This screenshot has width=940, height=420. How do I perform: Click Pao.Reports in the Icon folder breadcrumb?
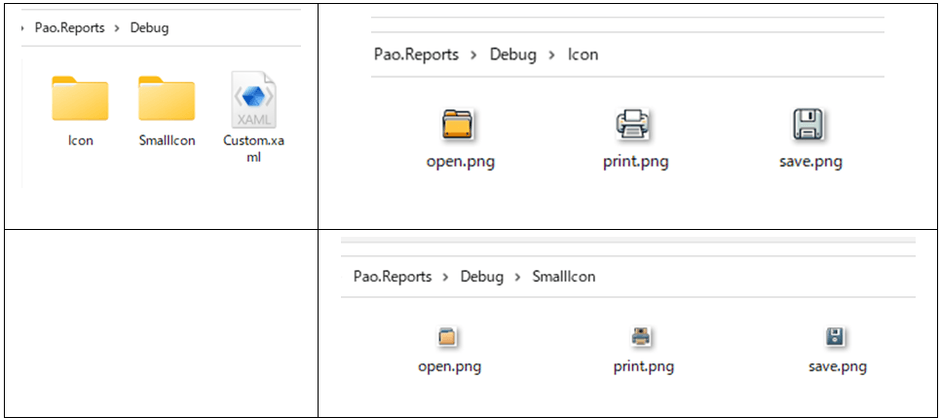tap(417, 55)
